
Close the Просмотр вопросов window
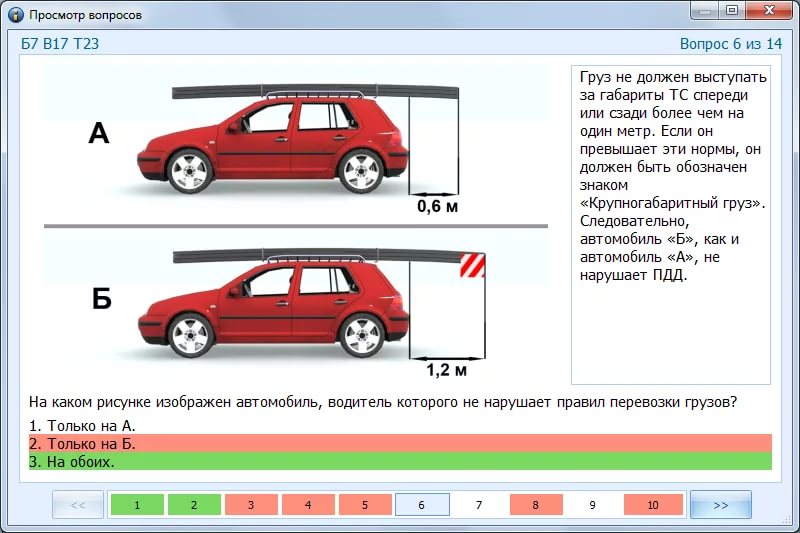[x=769, y=10]
